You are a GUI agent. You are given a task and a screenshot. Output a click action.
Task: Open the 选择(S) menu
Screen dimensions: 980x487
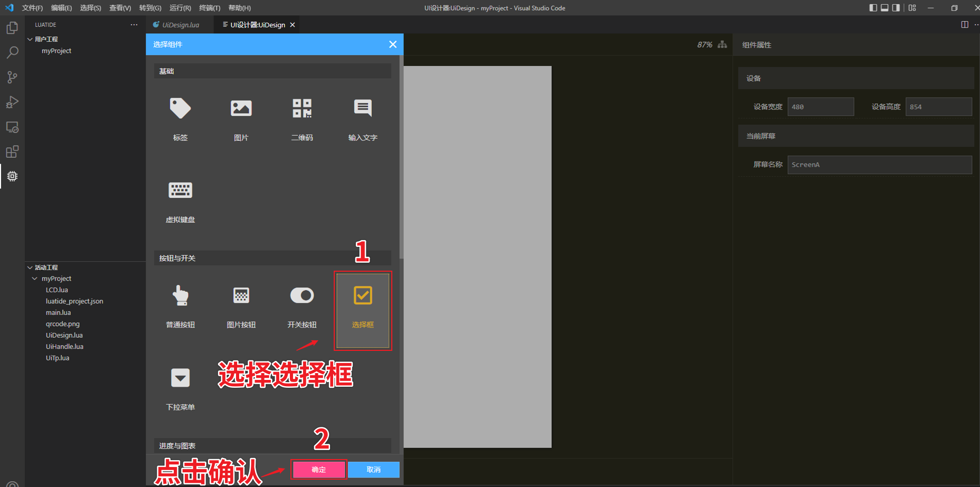(x=90, y=8)
